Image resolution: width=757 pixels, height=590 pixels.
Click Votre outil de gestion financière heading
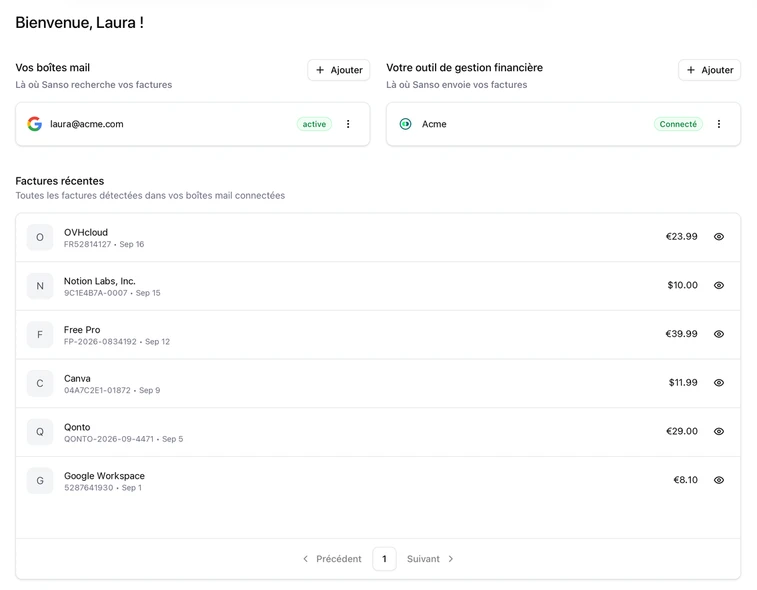[x=464, y=68]
